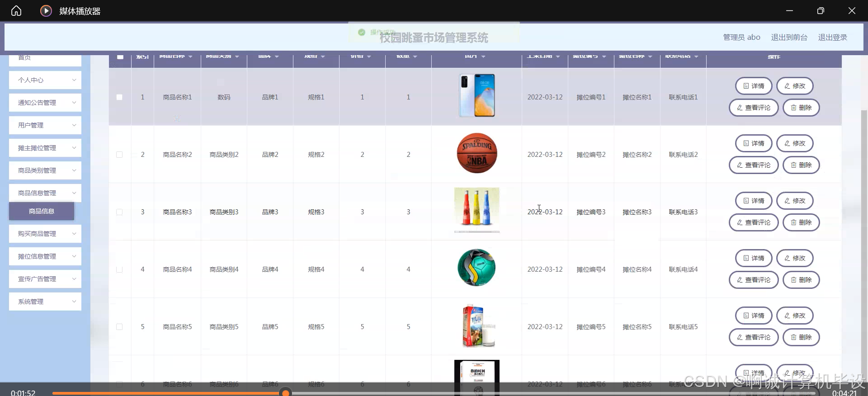Open details for 商品名称1 row

point(754,86)
